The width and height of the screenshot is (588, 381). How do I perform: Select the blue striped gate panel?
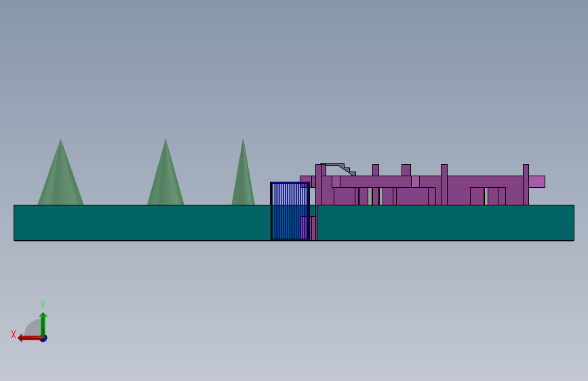290,211
